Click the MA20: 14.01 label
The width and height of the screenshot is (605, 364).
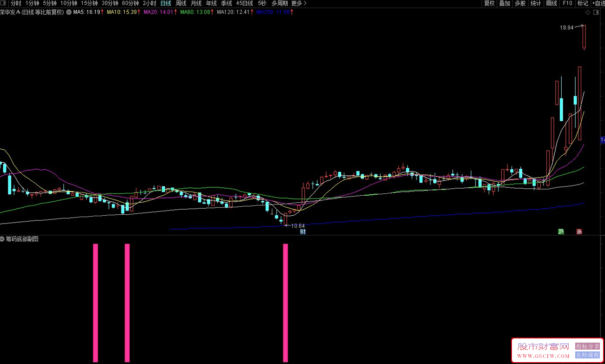[x=158, y=12]
